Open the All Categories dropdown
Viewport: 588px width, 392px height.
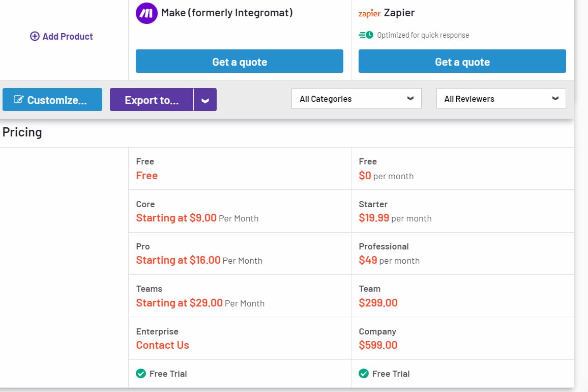(356, 99)
